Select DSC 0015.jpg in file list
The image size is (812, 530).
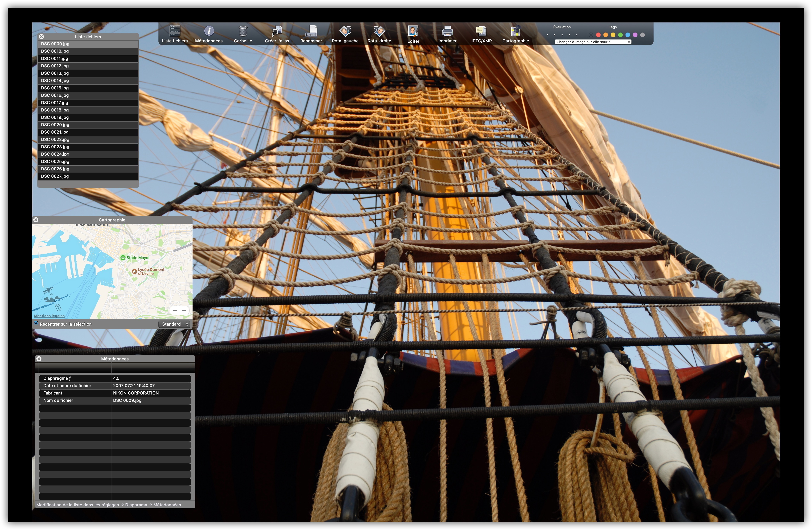coord(88,88)
